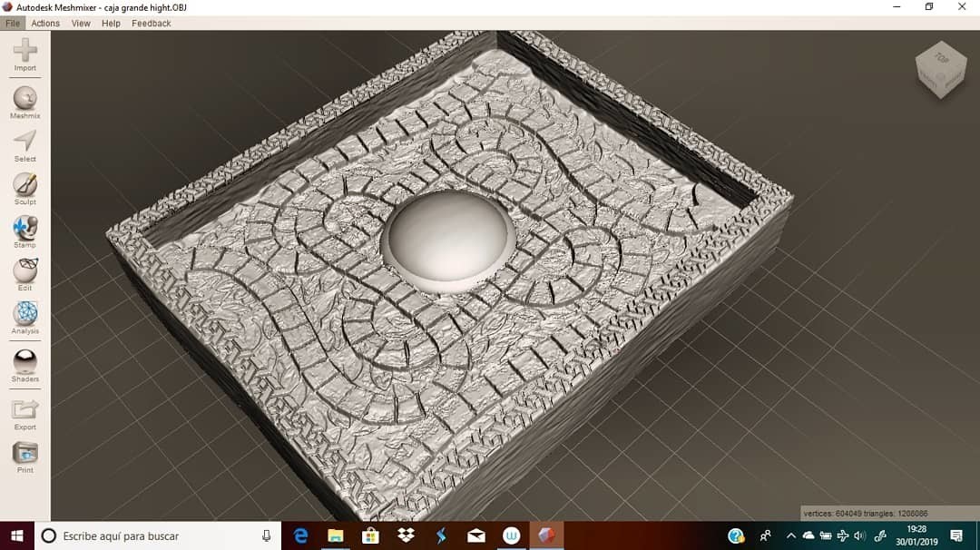Click the view orientation cube

(941, 70)
